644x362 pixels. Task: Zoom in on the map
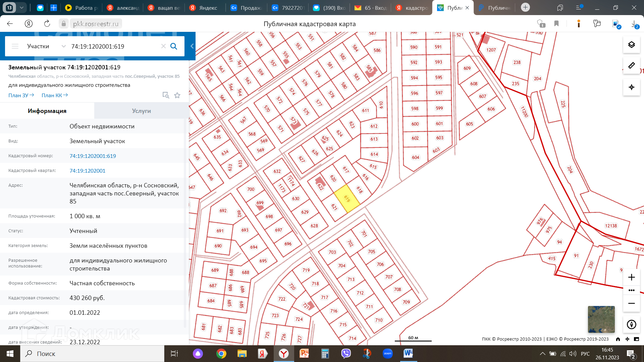[631, 277]
